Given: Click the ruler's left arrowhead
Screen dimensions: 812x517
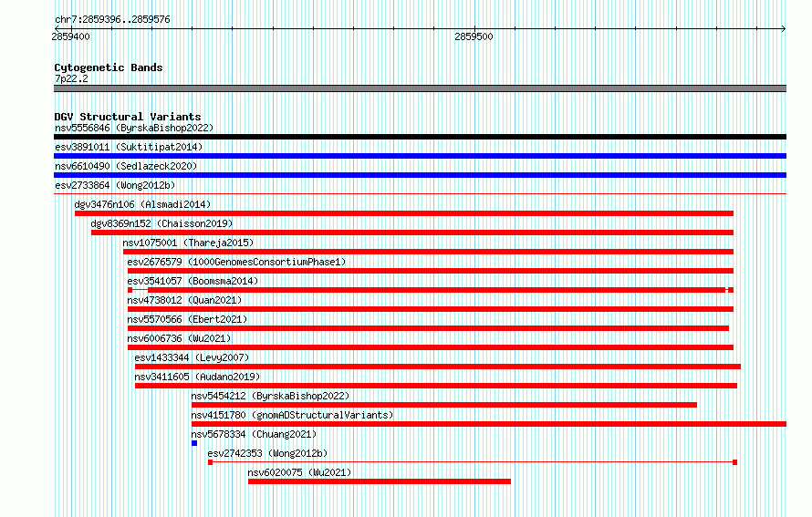Looking at the screenshot, I should coord(57,28).
